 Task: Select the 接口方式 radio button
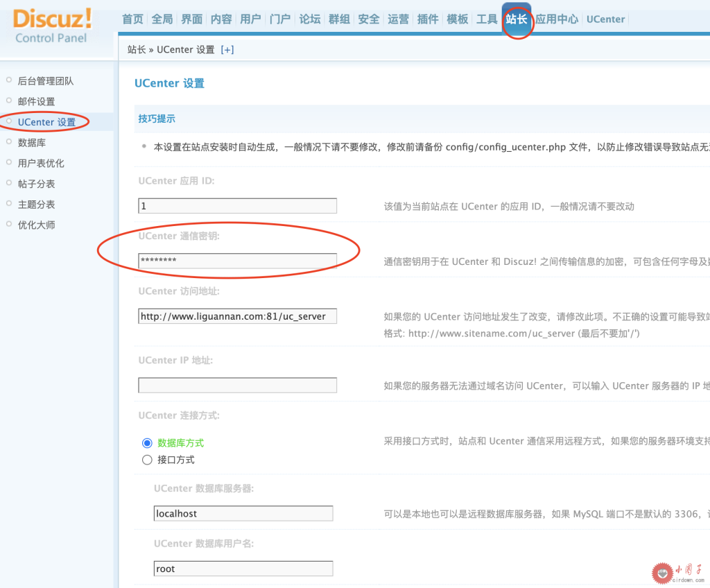(147, 460)
